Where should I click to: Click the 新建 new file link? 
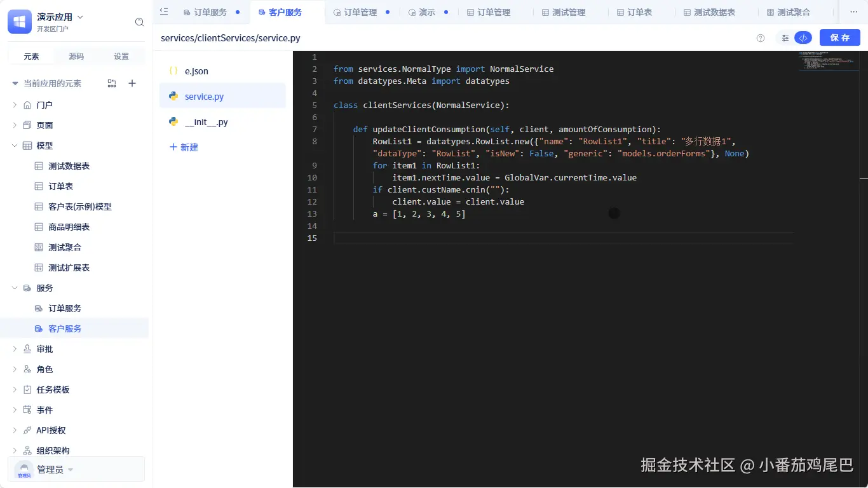coord(184,147)
